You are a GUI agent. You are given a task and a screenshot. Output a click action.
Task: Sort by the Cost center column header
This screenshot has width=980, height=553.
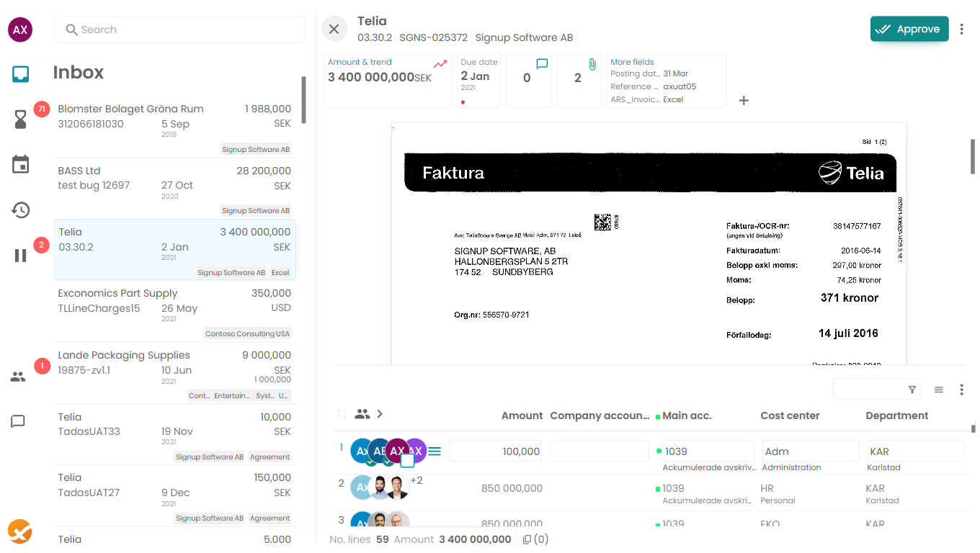790,415
